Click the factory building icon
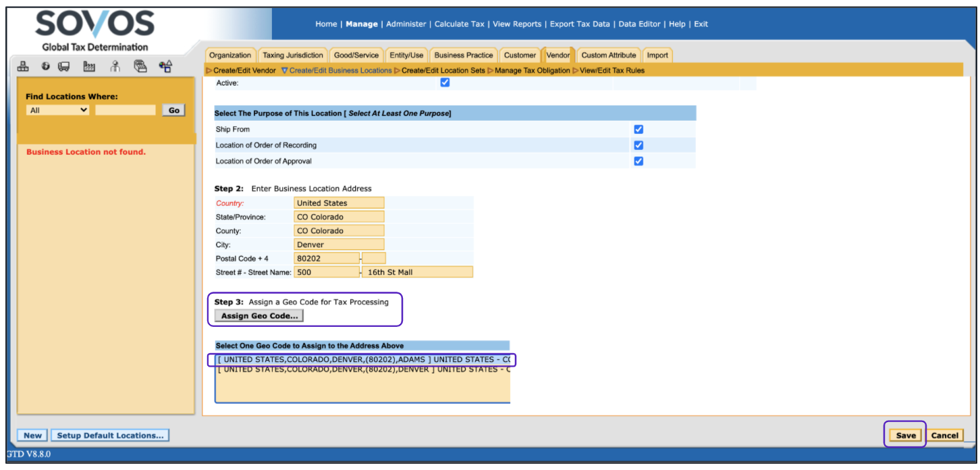This screenshot has width=980, height=470. [89, 66]
